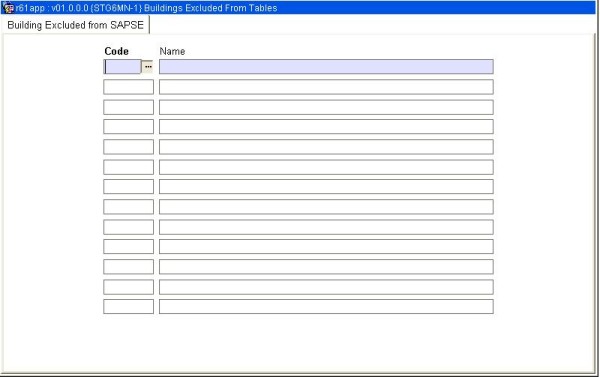Click the third-row Code field
Screen dimensions: 600x377
coord(129,107)
